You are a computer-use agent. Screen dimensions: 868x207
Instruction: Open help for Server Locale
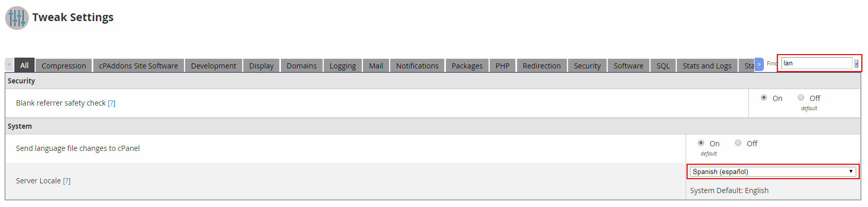coord(66,181)
